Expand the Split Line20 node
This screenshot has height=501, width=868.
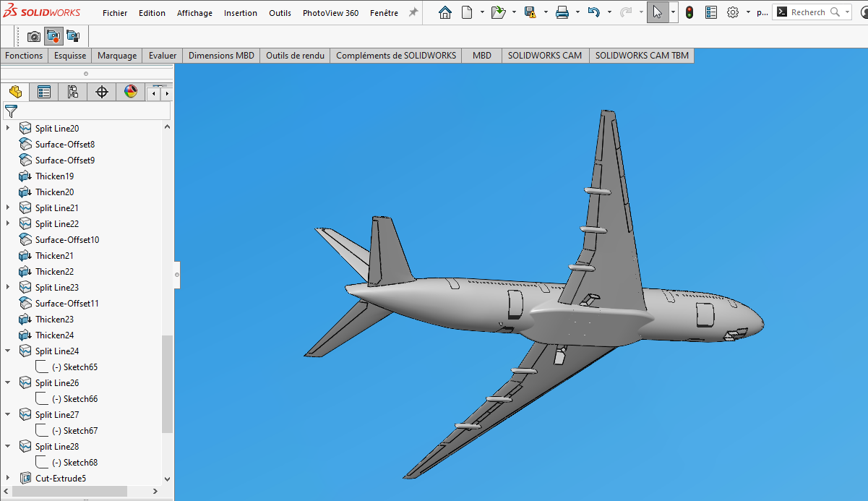[8, 128]
